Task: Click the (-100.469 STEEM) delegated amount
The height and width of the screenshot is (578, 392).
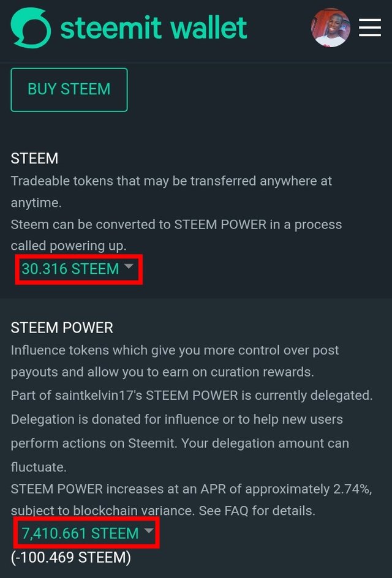Action: click(71, 557)
